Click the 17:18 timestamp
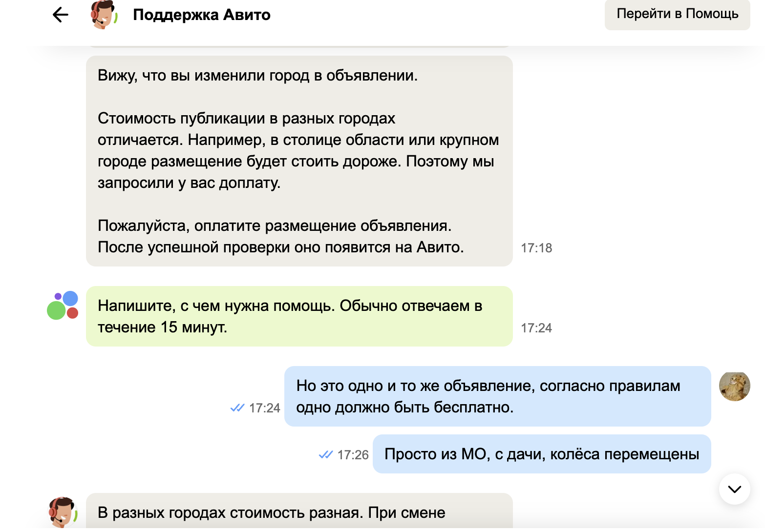The height and width of the screenshot is (532, 765). click(x=536, y=248)
